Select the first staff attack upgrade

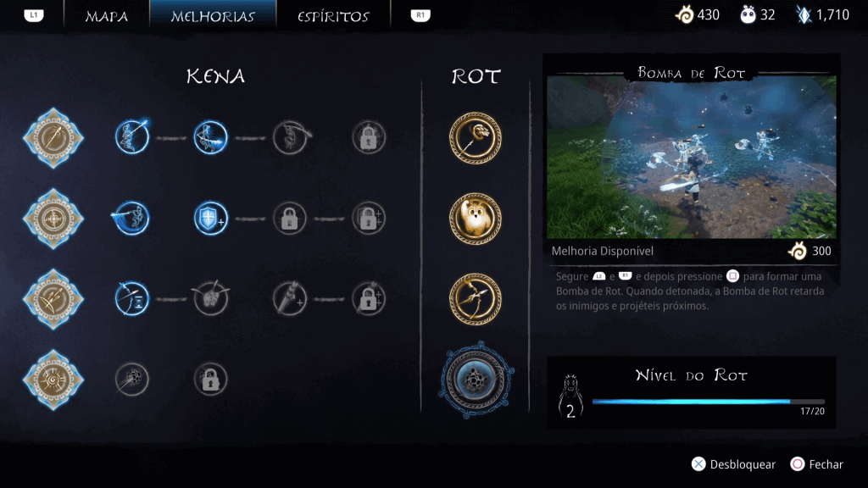(x=132, y=137)
